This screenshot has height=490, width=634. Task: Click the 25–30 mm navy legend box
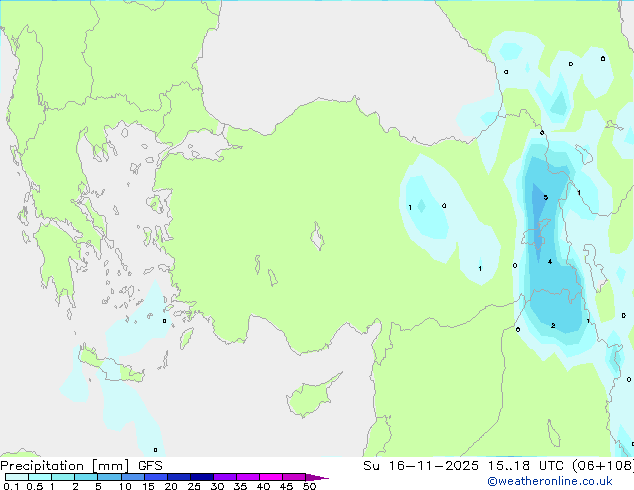pos(202,477)
